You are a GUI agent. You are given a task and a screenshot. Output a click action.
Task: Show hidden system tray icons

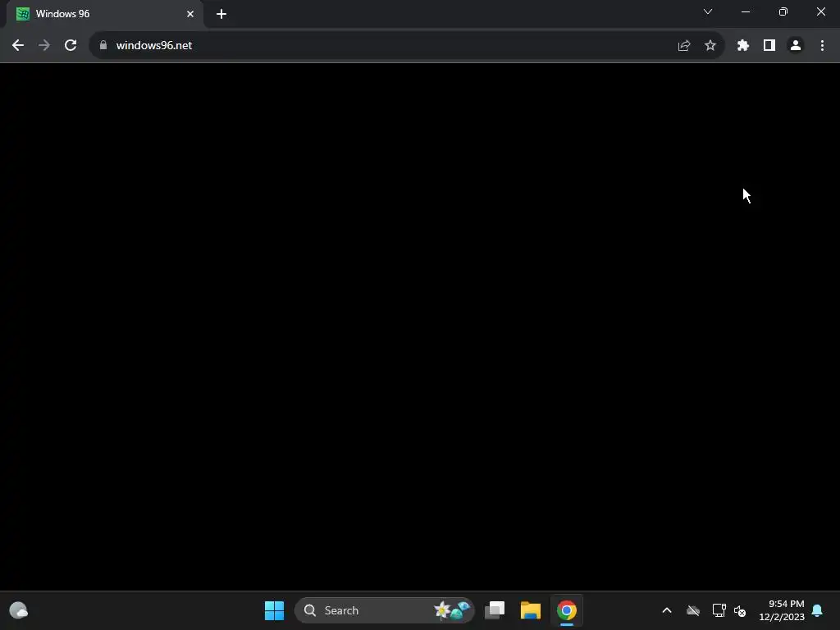(667, 610)
